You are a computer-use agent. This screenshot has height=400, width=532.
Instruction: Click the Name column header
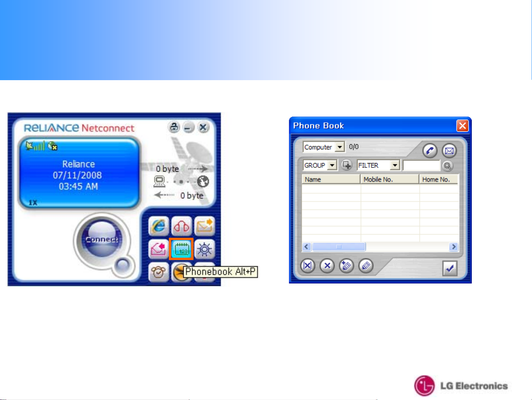point(331,179)
